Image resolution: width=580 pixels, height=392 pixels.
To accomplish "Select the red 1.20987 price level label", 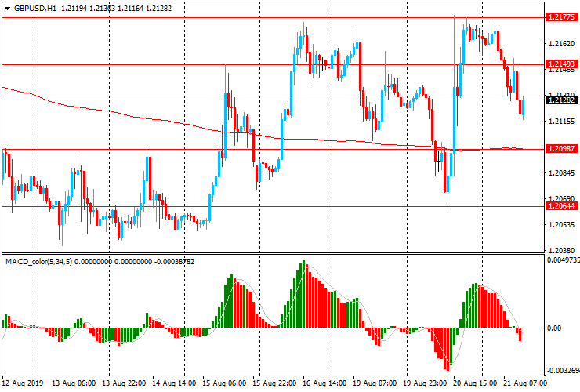I will click(561, 148).
